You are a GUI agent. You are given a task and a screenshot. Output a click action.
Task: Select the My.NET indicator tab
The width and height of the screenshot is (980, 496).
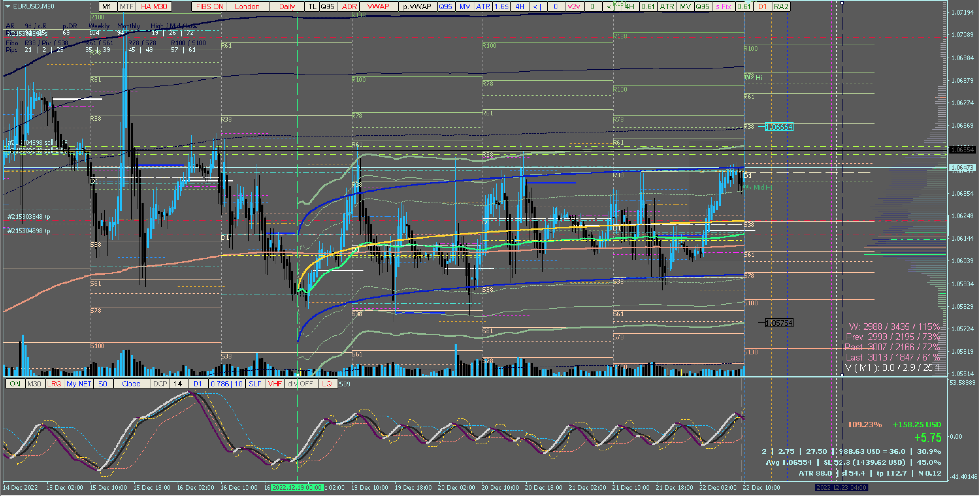click(x=79, y=384)
